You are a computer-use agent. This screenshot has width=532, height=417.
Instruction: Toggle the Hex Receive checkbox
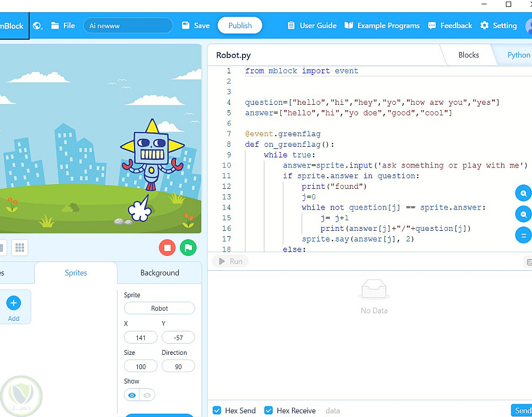click(x=268, y=411)
